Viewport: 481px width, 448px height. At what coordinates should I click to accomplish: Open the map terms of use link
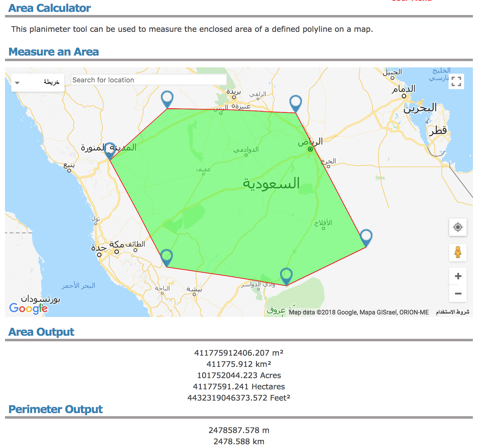[x=452, y=312]
